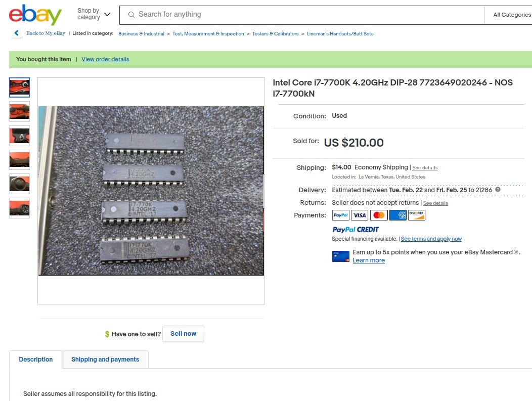Click the PayPal payment icon
Viewport: 532px width, 401px height.
(x=340, y=215)
